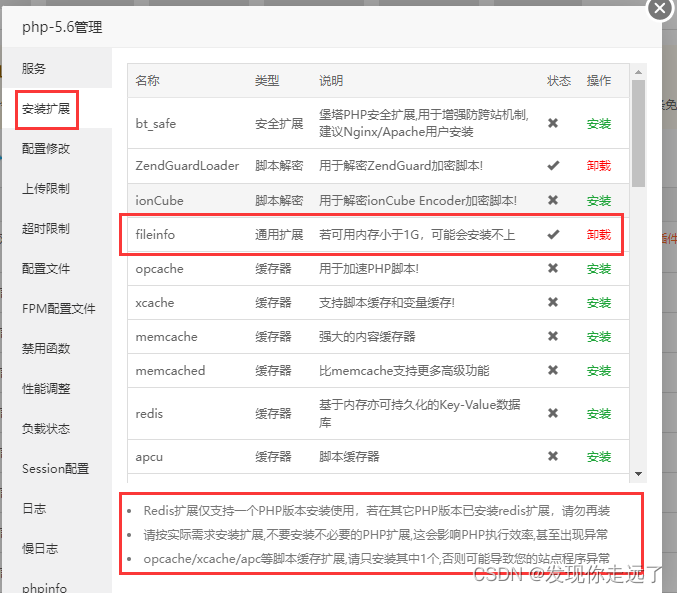Click the redis status cross icon

tap(553, 413)
